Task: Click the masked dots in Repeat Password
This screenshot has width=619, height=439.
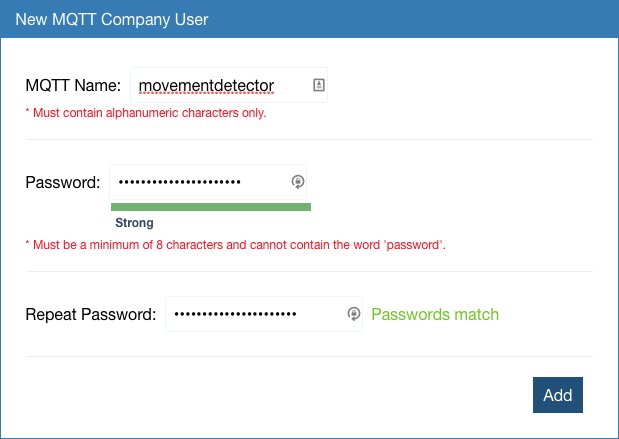Action: (x=235, y=314)
